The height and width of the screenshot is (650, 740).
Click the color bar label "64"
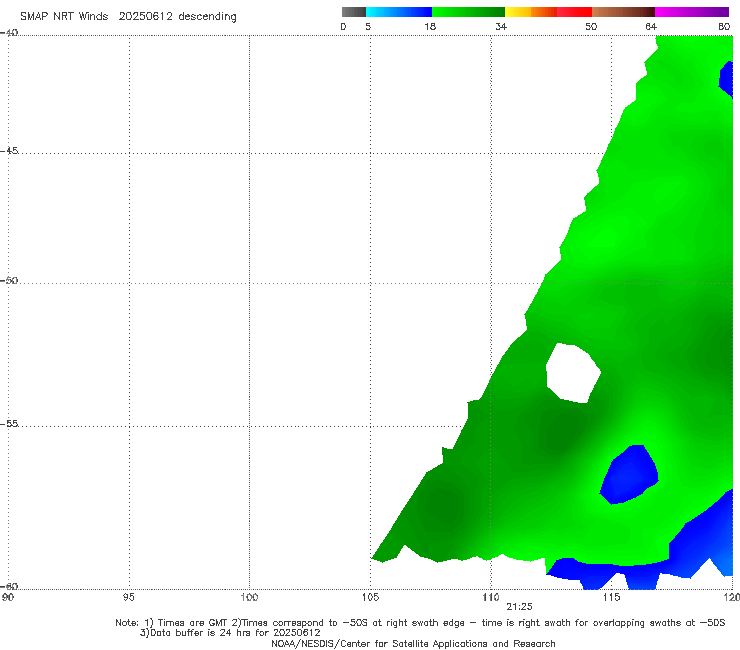tap(651, 26)
